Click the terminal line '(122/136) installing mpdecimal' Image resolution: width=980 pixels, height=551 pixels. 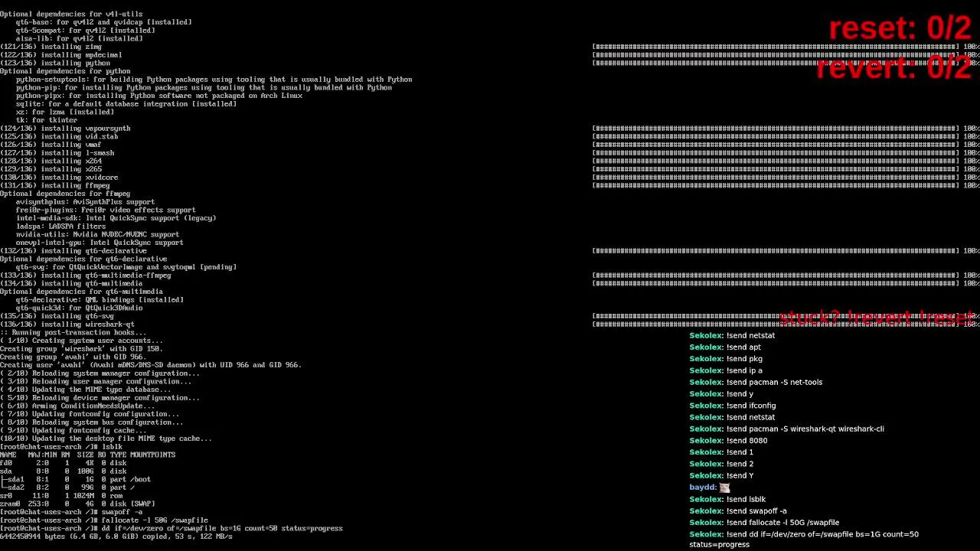point(61,55)
